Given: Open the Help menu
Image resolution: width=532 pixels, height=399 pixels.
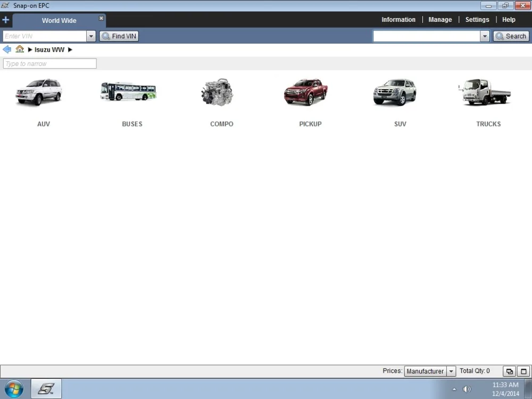Looking at the screenshot, I should tap(509, 20).
